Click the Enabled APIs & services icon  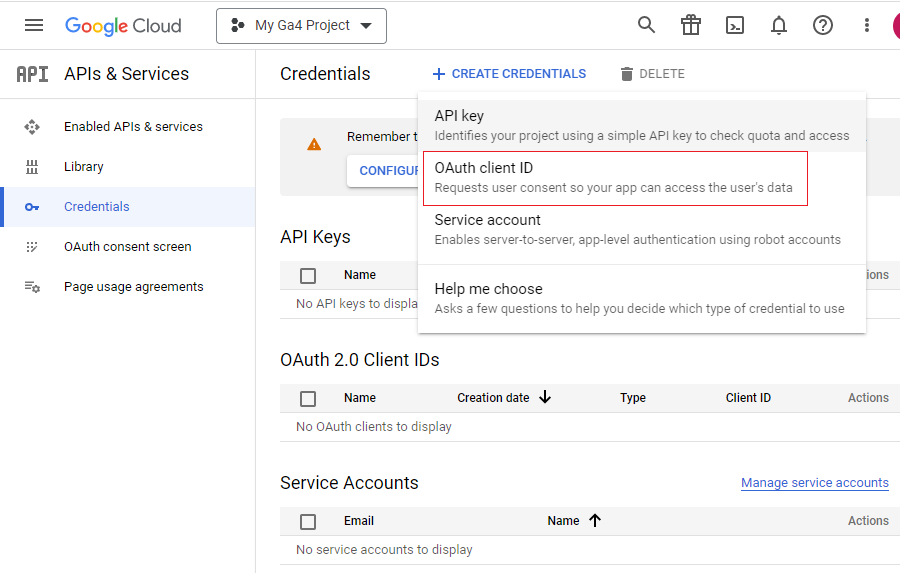click(x=32, y=127)
